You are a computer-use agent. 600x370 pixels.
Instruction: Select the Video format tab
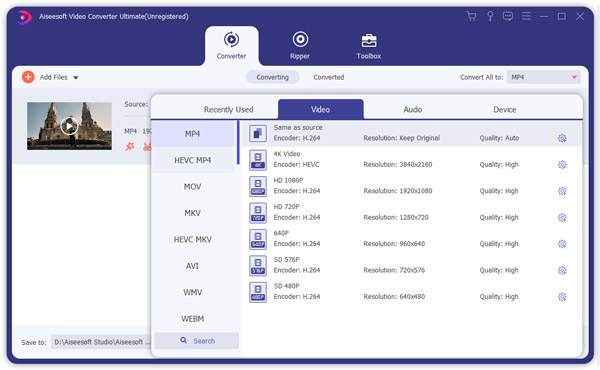pos(321,109)
